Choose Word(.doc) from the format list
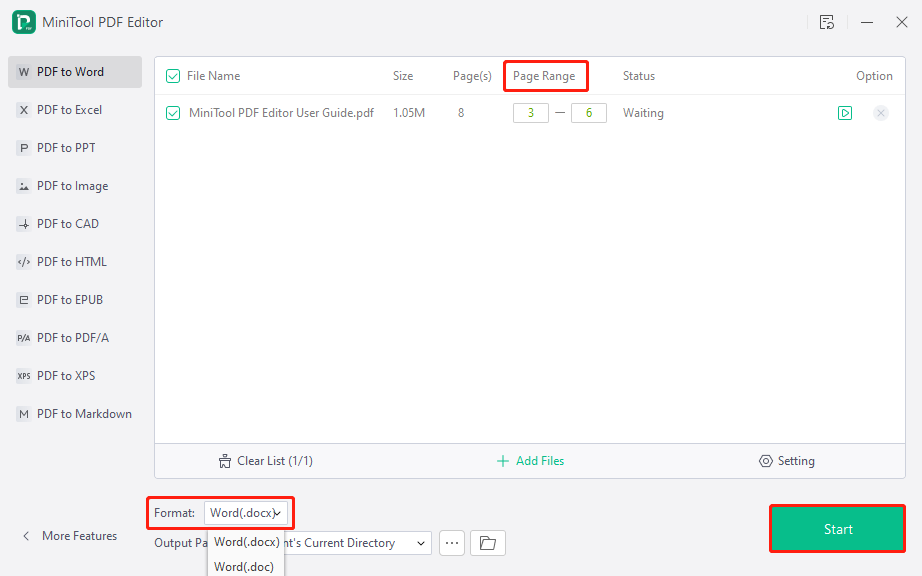The width and height of the screenshot is (922, 576). [x=244, y=567]
